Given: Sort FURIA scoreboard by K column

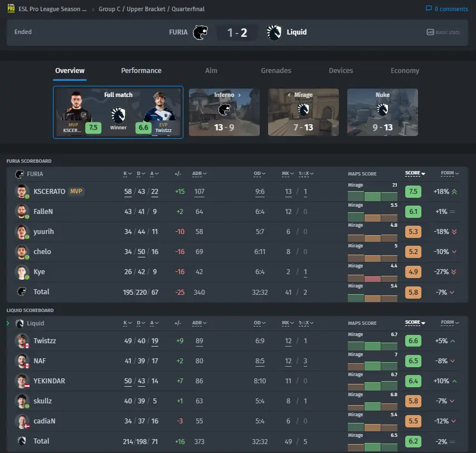Looking at the screenshot, I should [x=128, y=173].
